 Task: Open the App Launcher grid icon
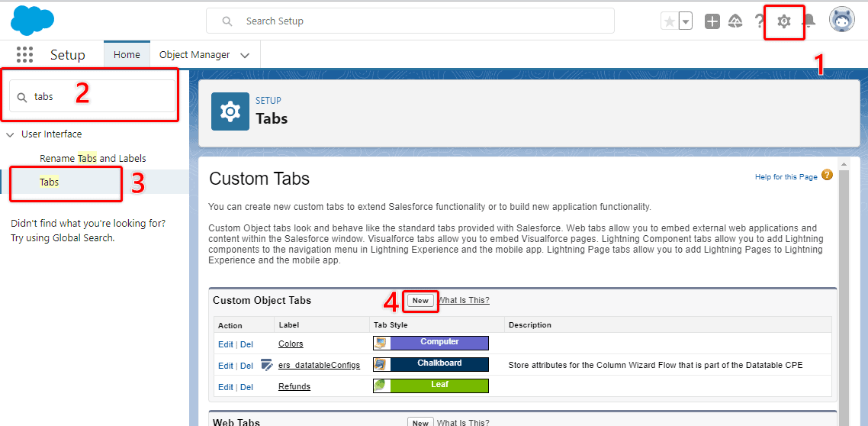pyautogui.click(x=25, y=55)
